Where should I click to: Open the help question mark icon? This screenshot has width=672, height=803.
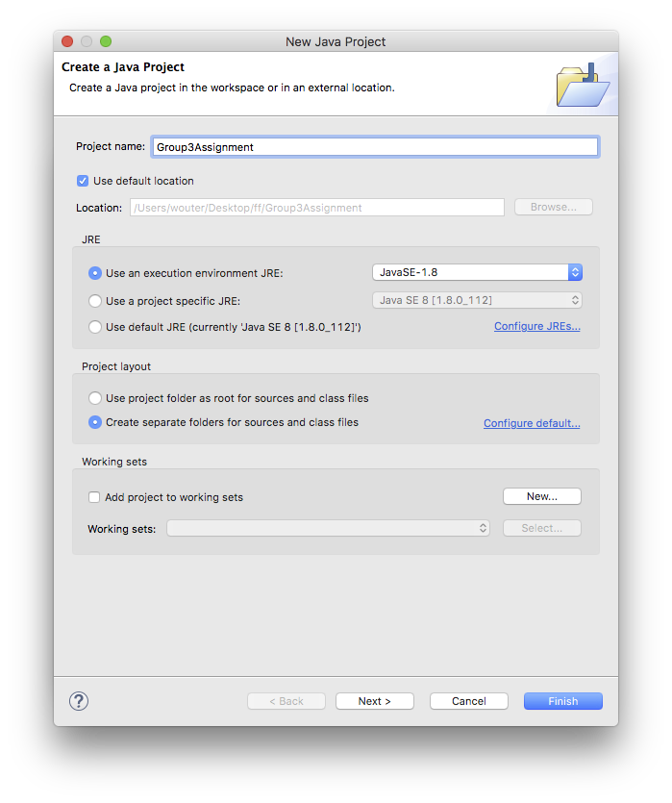point(79,701)
